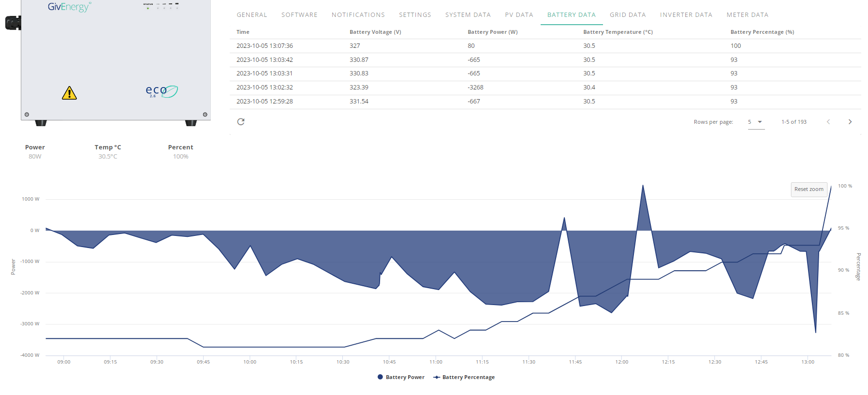Click the yellow warning triangle on inverter

[x=69, y=93]
